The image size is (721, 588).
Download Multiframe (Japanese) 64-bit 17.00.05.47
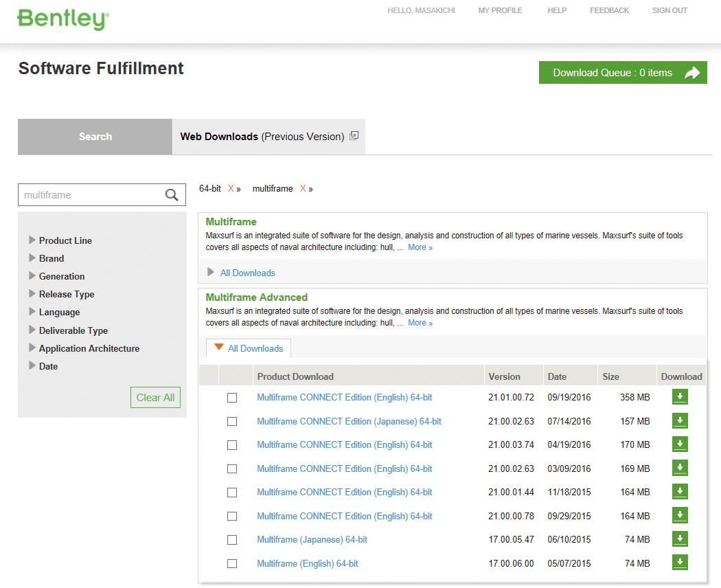[680, 539]
